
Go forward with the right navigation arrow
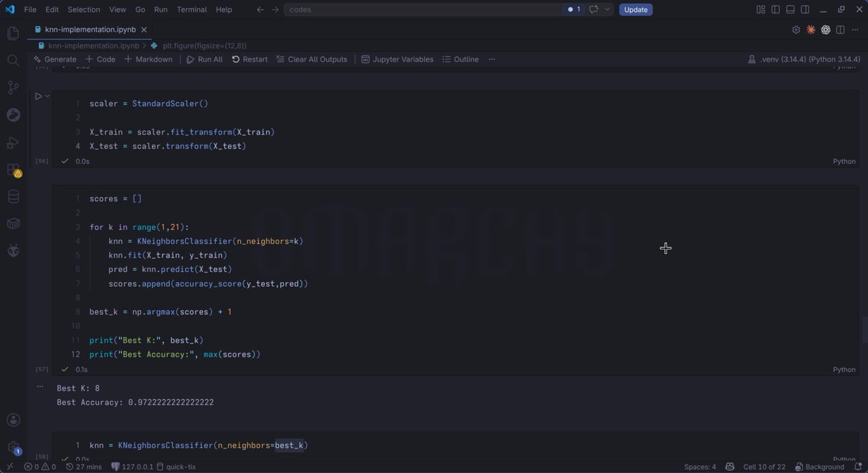(275, 9)
